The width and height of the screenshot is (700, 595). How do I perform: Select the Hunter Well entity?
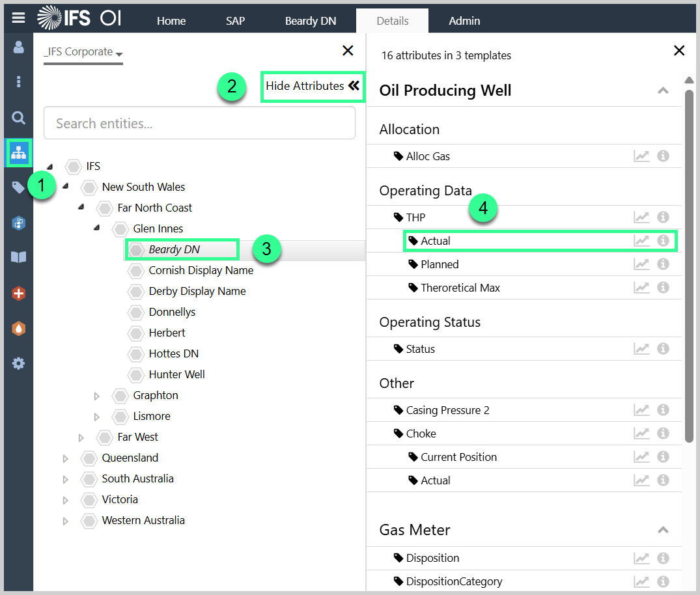pyautogui.click(x=176, y=374)
